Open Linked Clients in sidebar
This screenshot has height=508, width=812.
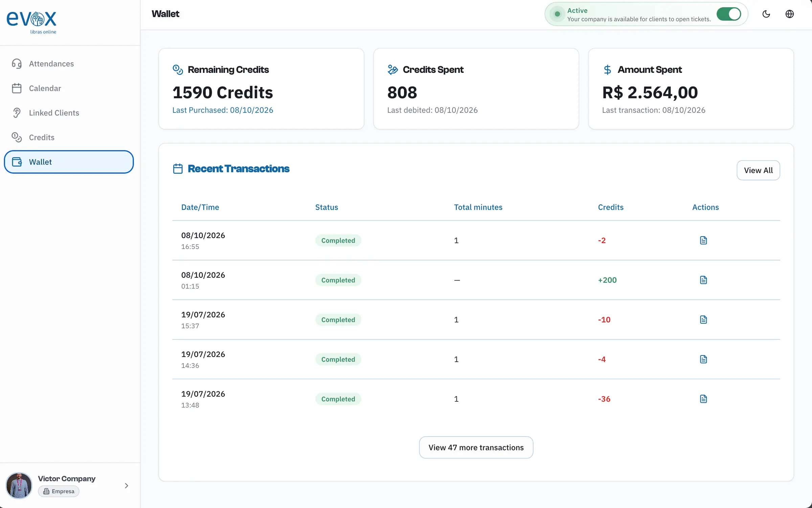point(69,113)
